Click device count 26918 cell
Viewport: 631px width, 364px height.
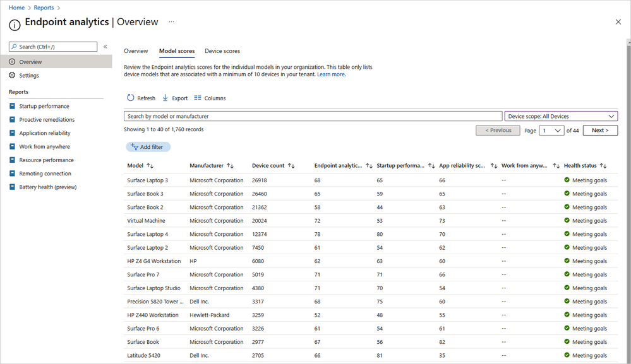coord(259,180)
